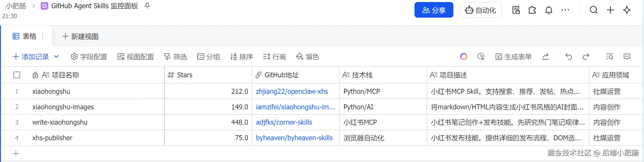Toggle the select-all header checkbox

tap(17, 75)
